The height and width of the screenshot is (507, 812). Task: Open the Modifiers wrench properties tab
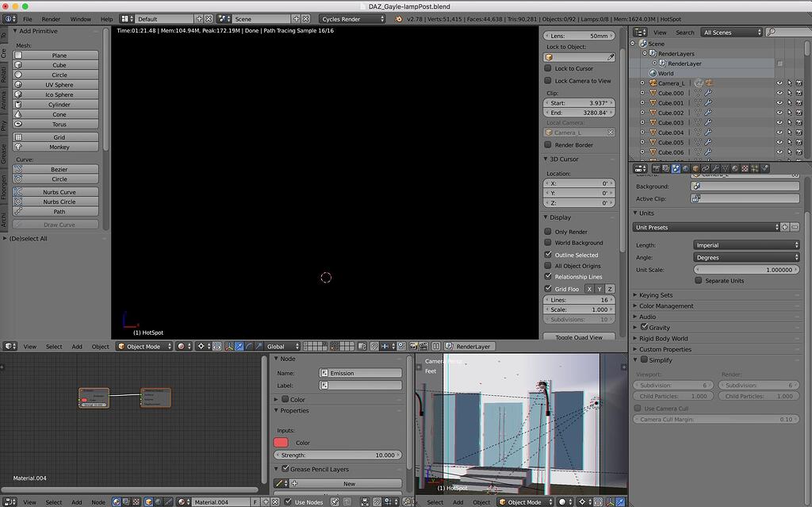click(x=715, y=168)
